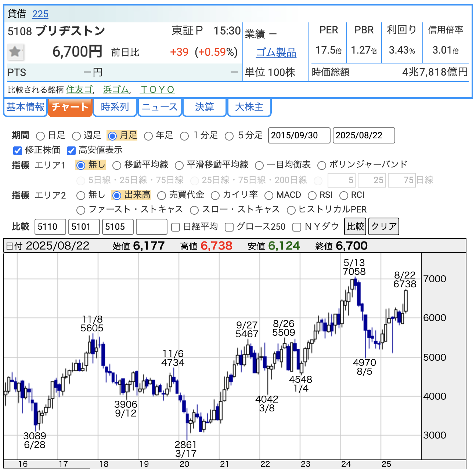Enable the 日経平均 comparison checkbox
476x469 pixels.
(x=176, y=228)
